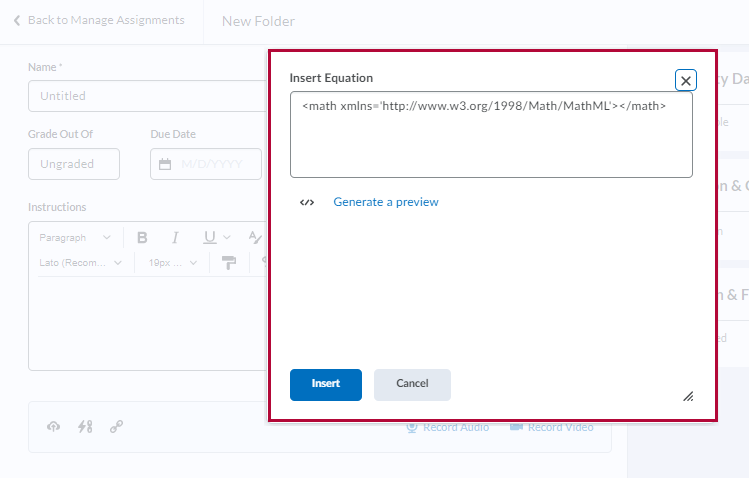
Task: Click the file upload cloud icon
Action: [x=54, y=427]
